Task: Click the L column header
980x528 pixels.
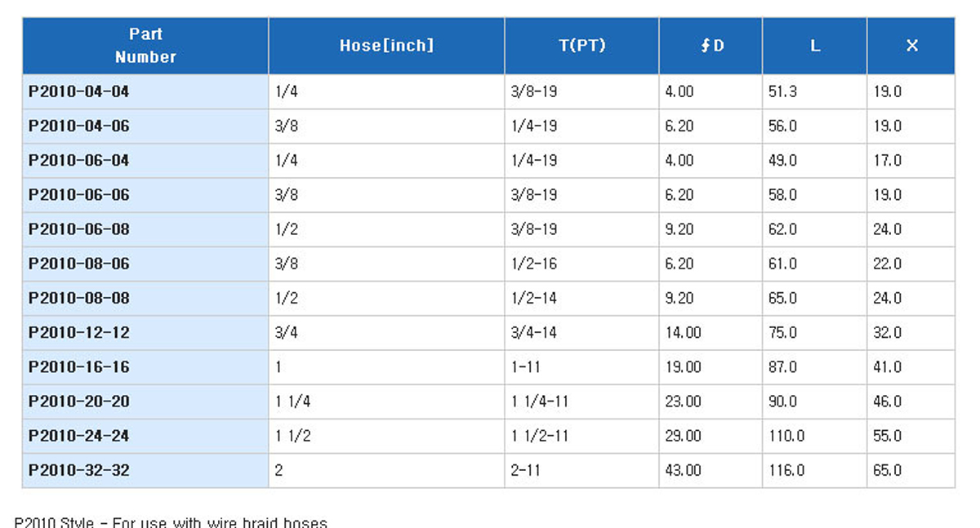Action: tap(815, 46)
